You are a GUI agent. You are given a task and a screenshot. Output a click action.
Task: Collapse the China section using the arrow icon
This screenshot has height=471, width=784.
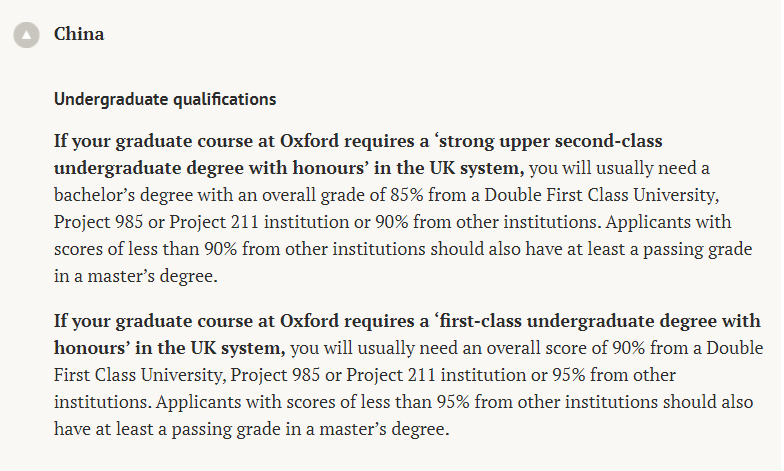(27, 35)
